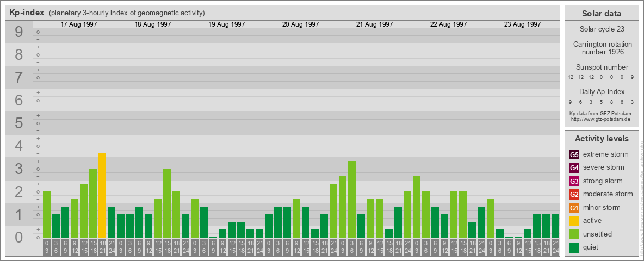Click the quiet legend label
Viewport: 644px width, 261px height.
point(592,247)
